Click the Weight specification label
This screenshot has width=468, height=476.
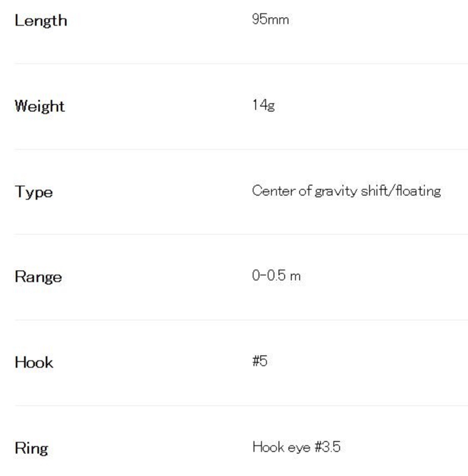point(40,106)
